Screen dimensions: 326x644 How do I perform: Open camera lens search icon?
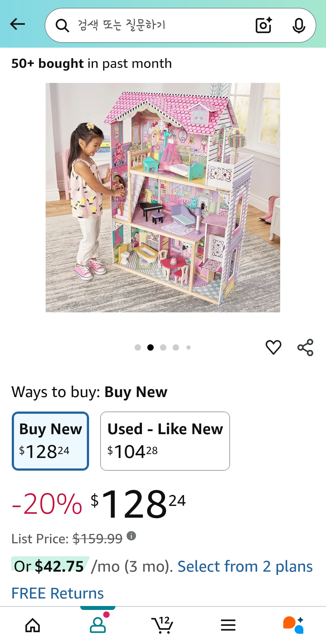(x=264, y=25)
